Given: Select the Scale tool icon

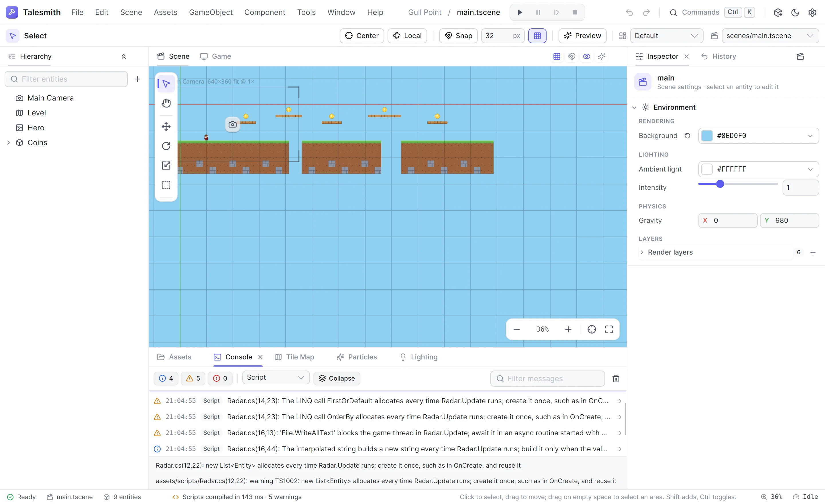Looking at the screenshot, I should coord(166,165).
